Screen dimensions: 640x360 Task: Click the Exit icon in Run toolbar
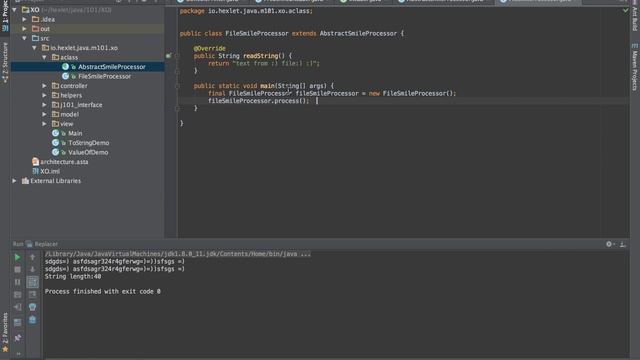tap(17, 307)
